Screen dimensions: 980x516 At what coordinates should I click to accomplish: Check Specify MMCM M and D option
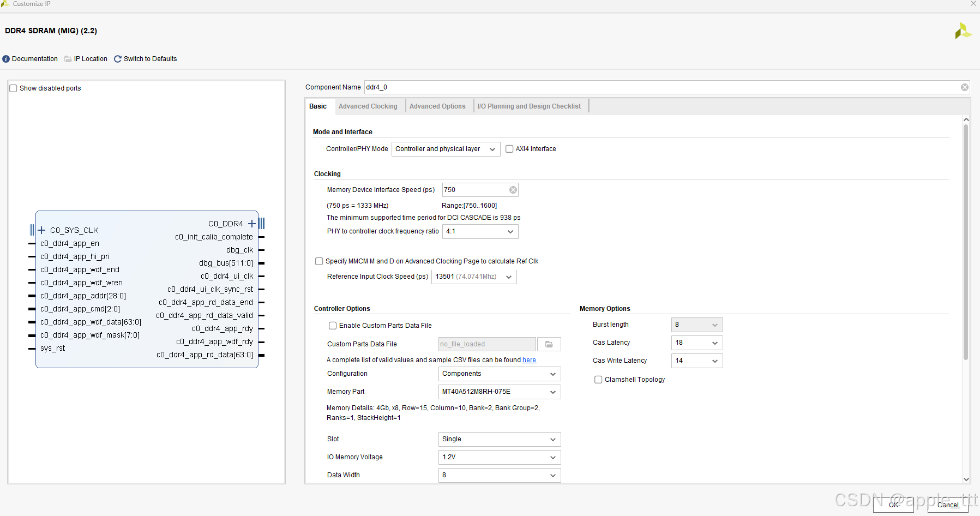[319, 261]
